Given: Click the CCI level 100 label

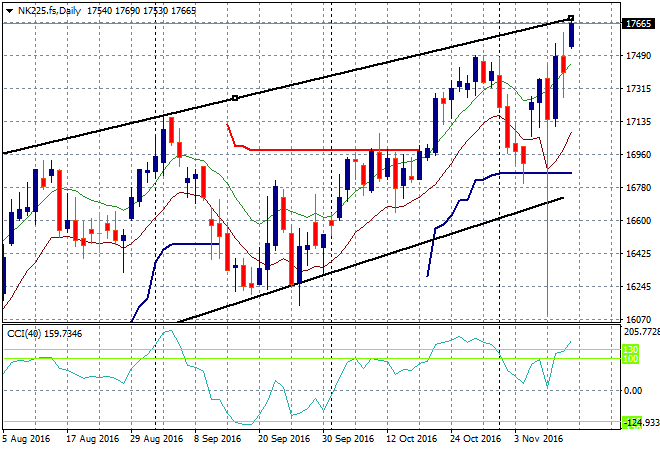Looking at the screenshot, I should coord(630,359).
